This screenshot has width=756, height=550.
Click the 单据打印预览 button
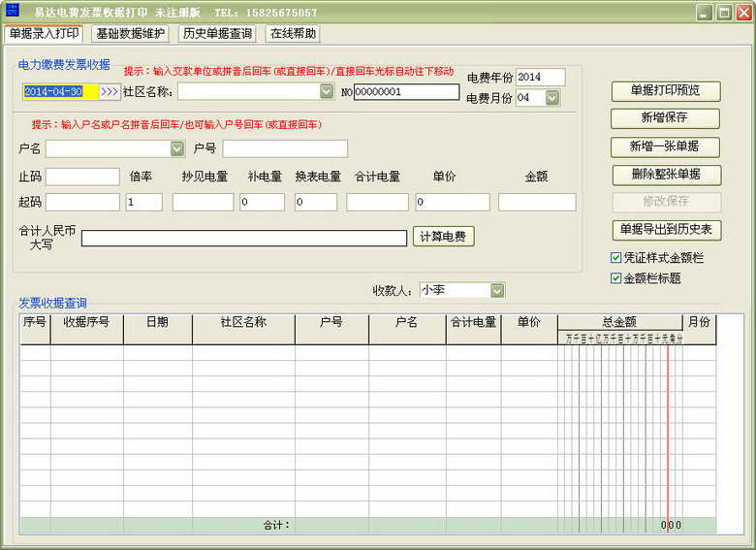coord(665,90)
